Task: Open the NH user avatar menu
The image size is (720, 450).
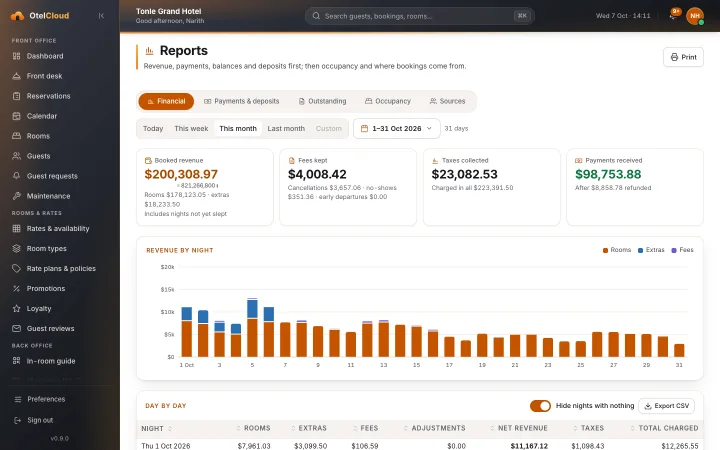Action: click(695, 16)
